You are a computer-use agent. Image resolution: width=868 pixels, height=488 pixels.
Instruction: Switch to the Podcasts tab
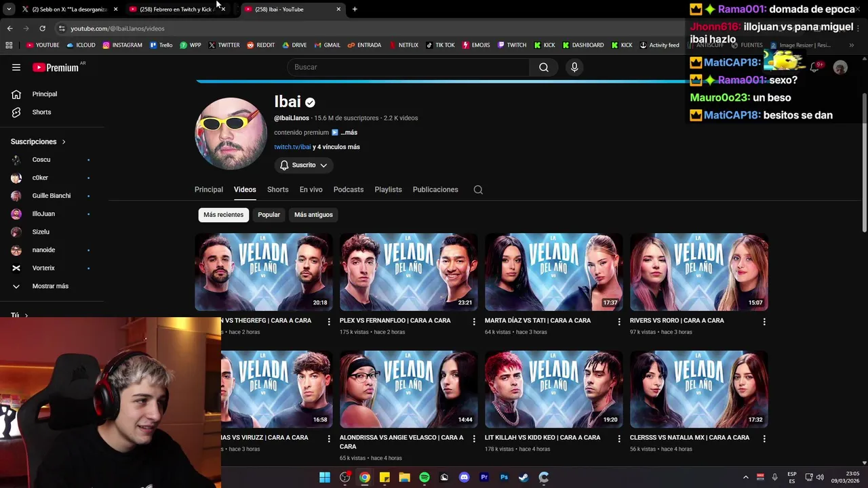pos(349,190)
